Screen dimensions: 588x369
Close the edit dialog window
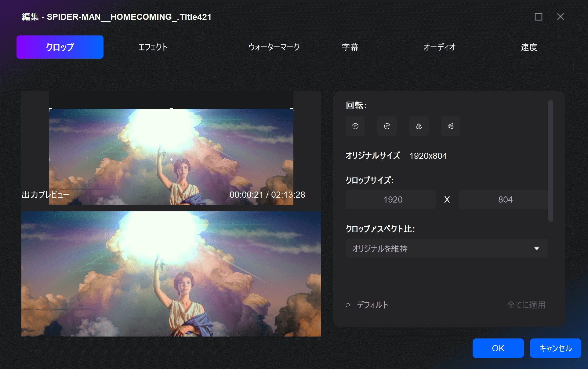coord(561,16)
